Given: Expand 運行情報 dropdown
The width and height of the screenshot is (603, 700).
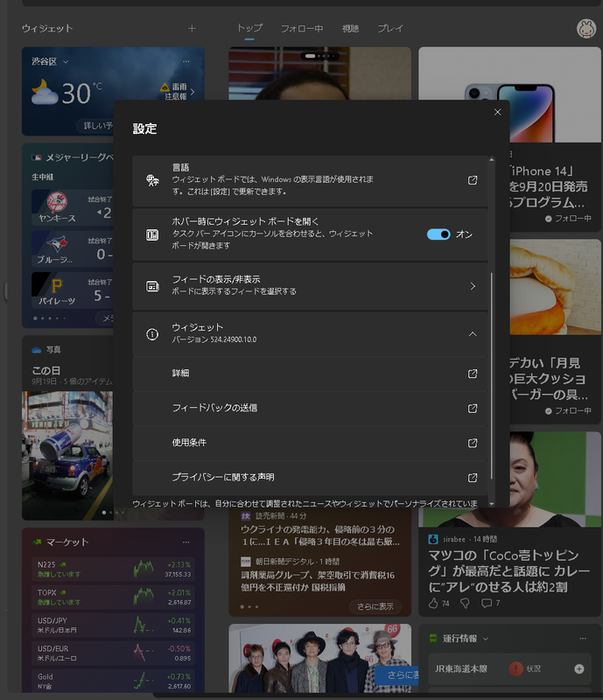Looking at the screenshot, I should (x=486, y=639).
